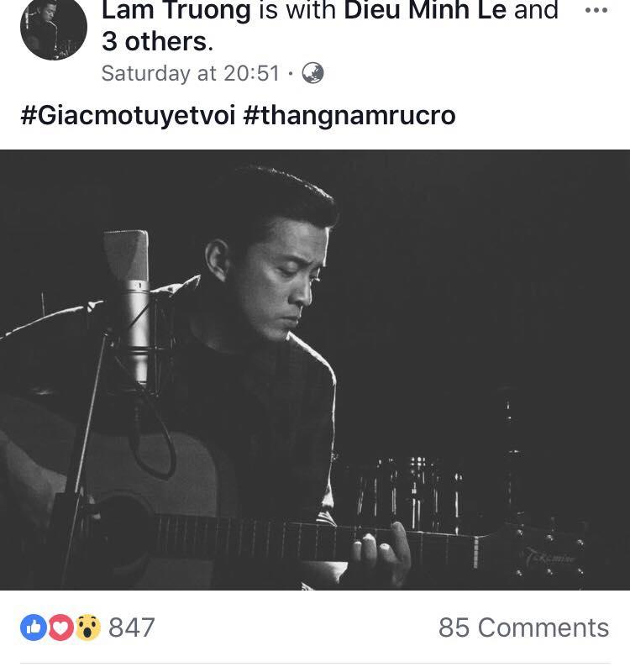Click the dark background area of the photo

click(x=504, y=252)
